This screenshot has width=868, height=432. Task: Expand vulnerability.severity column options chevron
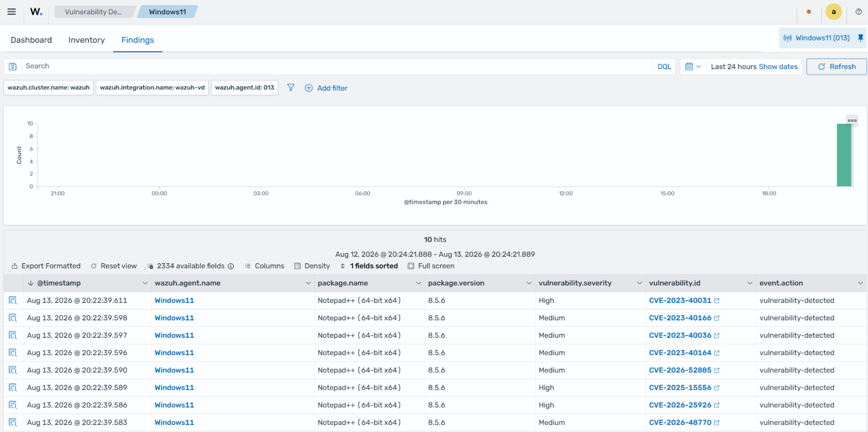point(639,283)
